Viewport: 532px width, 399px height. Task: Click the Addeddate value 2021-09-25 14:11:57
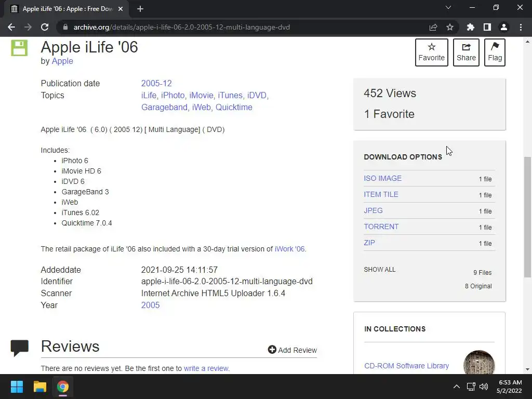(179, 270)
